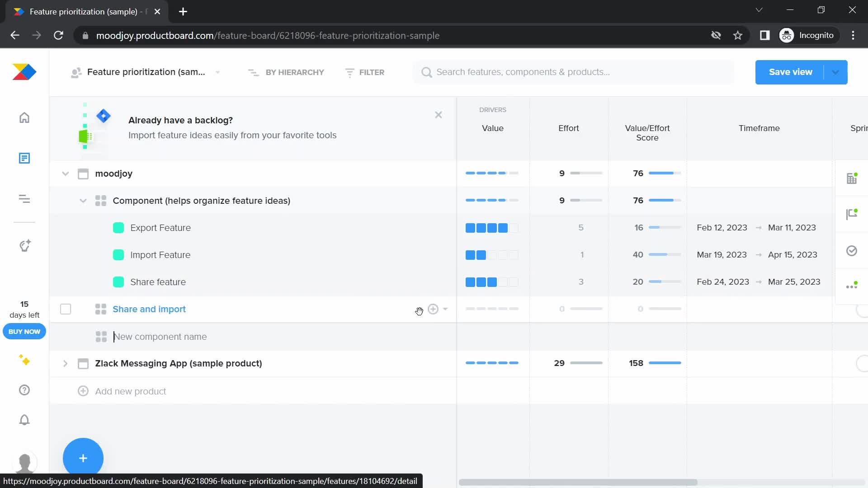Bookmark this page with the star icon

tap(738, 35)
